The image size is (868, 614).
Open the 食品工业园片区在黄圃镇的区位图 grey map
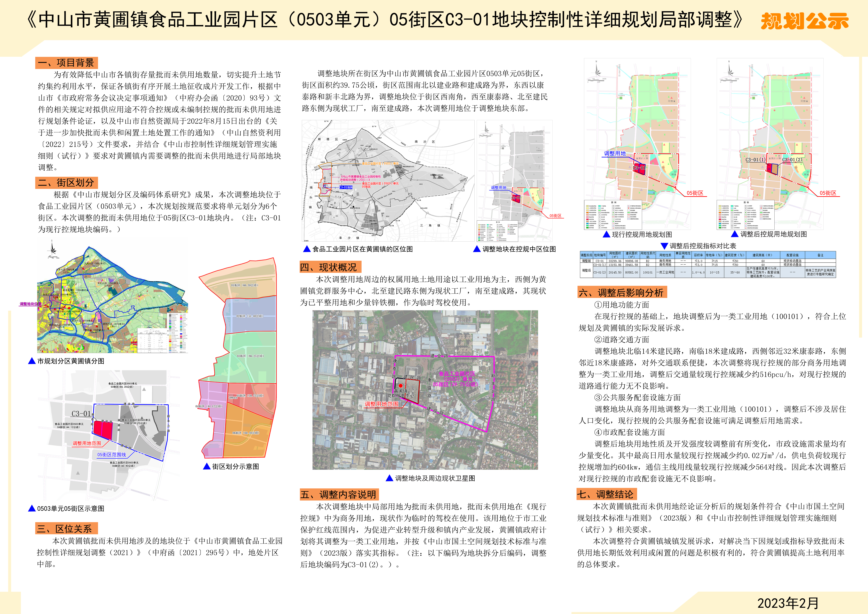[388, 181]
